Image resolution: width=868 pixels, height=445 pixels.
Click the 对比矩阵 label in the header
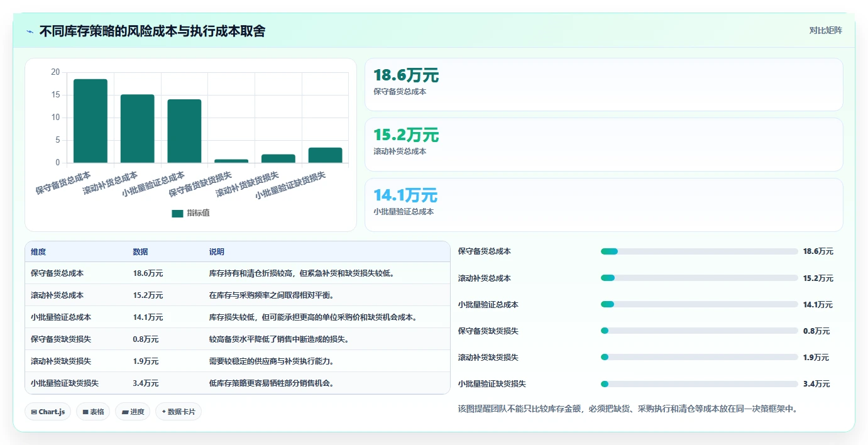click(x=825, y=30)
